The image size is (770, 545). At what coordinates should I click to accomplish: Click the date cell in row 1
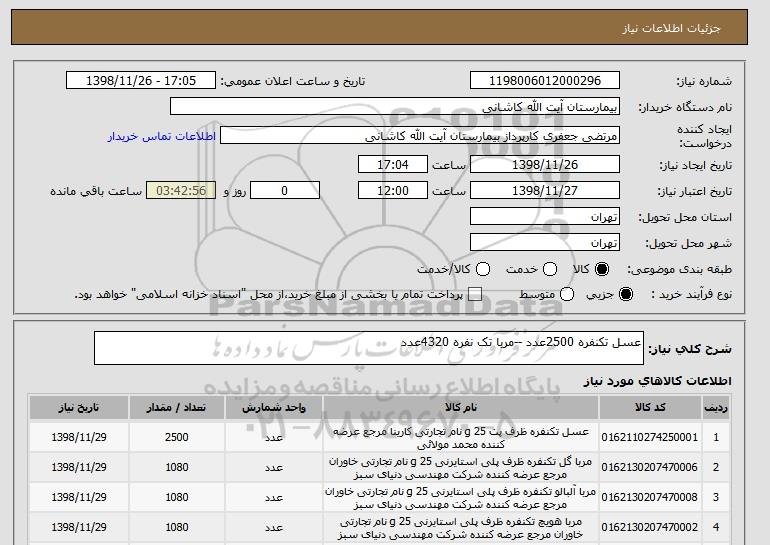tap(79, 437)
